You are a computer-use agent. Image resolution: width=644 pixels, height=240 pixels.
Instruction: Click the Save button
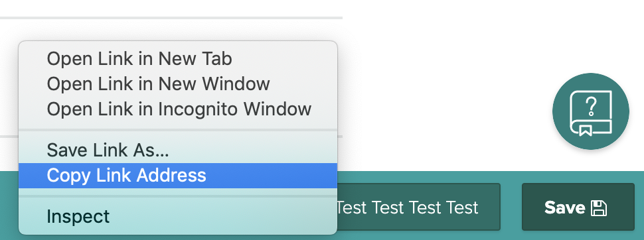pos(578,207)
